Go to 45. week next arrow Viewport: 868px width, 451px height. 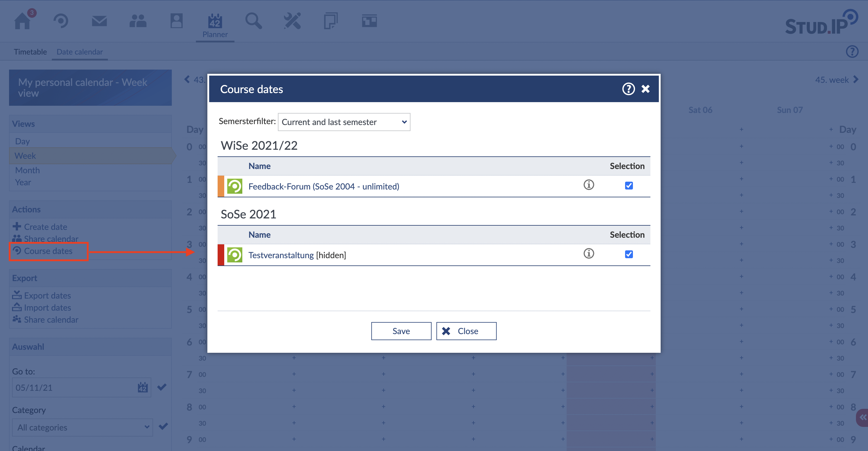click(x=856, y=80)
